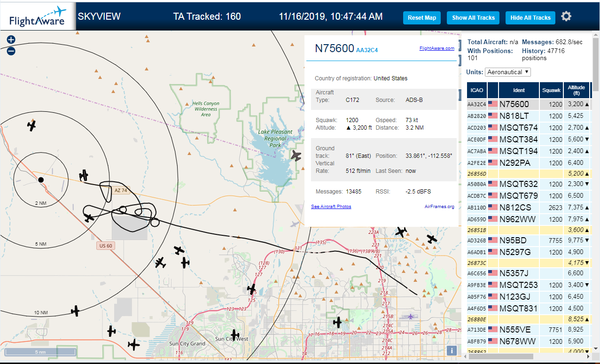Click the N75600 title in details panel
The image size is (600, 364).
pos(334,48)
